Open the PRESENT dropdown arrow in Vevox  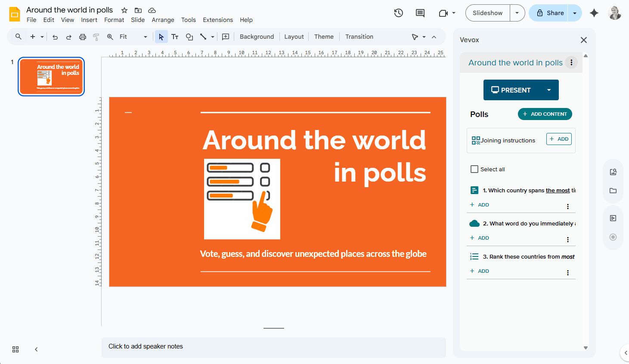pyautogui.click(x=549, y=90)
